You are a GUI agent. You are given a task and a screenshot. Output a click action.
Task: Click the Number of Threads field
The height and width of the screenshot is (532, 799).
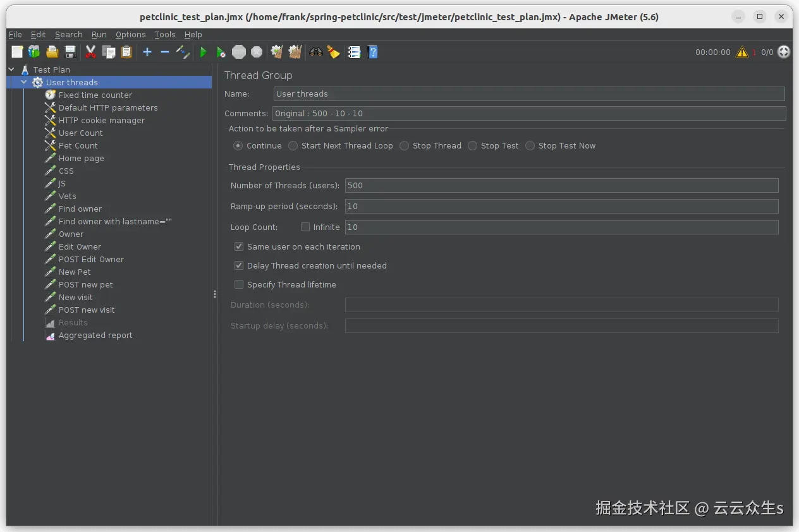[561, 185]
